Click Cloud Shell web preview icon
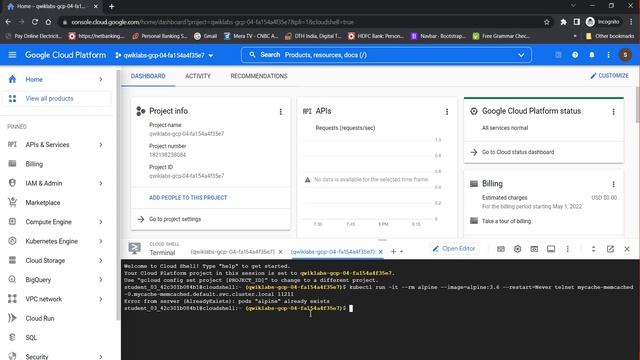Screen dimensions: 640x360 [534, 249]
